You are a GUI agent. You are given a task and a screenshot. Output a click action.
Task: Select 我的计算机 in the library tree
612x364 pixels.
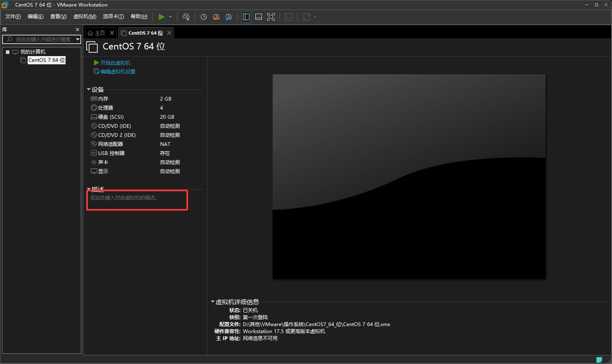coord(33,52)
